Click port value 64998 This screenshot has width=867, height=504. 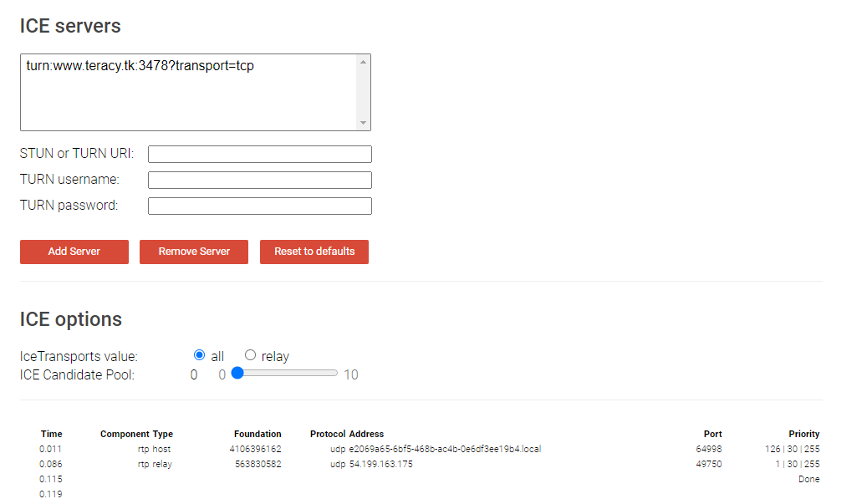click(709, 449)
